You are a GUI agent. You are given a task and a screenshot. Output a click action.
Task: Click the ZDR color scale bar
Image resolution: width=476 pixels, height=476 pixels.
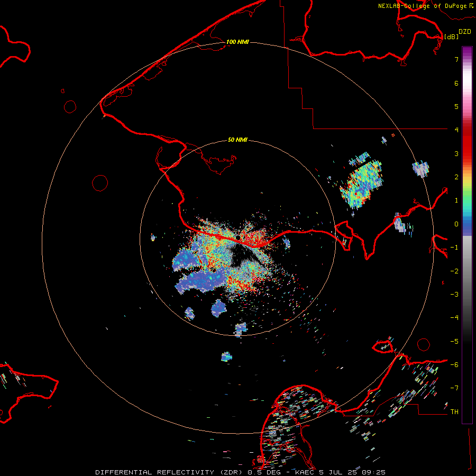pyautogui.click(x=467, y=235)
